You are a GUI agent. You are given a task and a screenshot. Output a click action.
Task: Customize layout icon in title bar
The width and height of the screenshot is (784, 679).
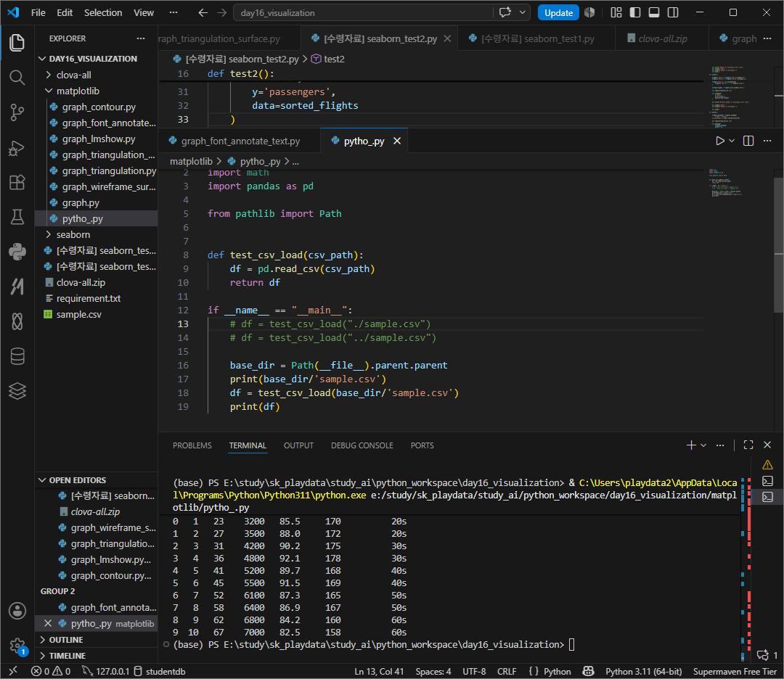pos(616,12)
